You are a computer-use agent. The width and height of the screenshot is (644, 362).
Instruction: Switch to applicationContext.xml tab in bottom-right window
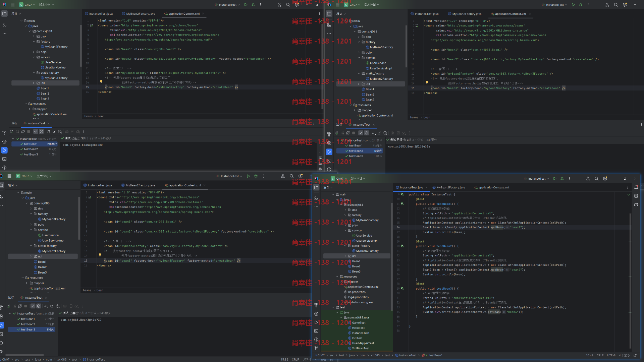click(492, 187)
